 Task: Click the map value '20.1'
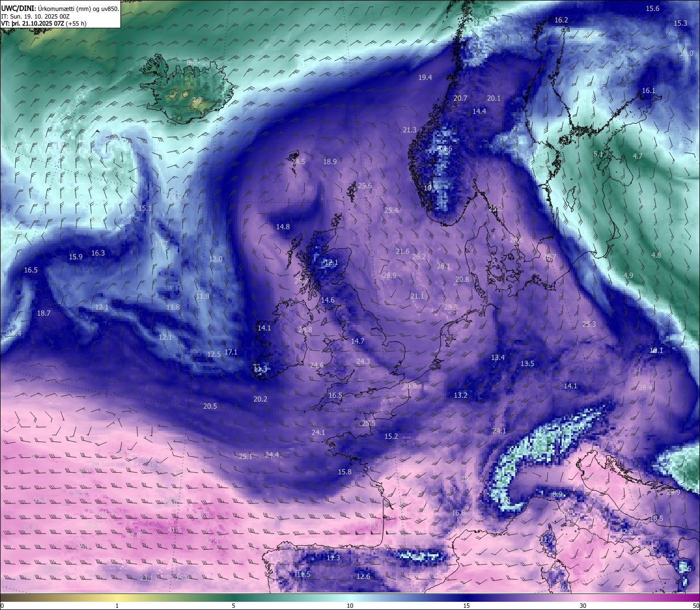494,98
